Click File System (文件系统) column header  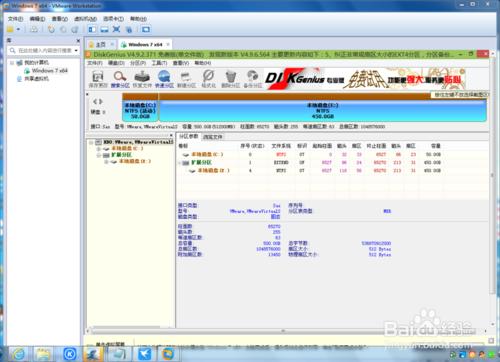(281, 146)
